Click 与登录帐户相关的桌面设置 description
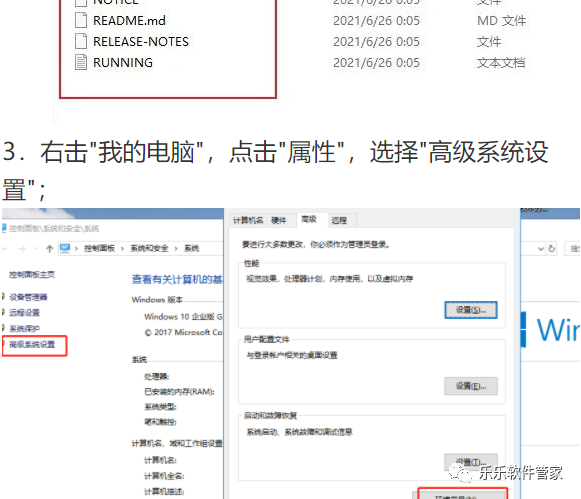 292,355
